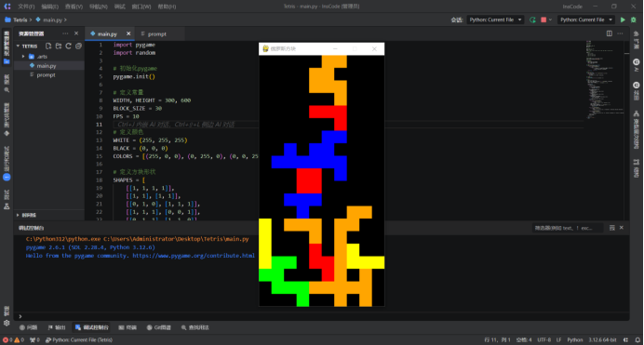Viewport: 644px width, 345px height.
Task: Split the editor with the split icon
Action: tap(610, 33)
